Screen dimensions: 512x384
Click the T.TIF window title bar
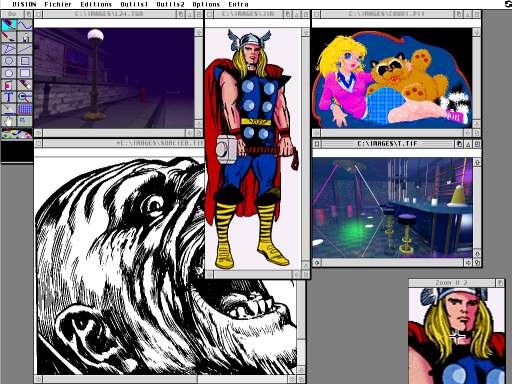click(x=387, y=144)
